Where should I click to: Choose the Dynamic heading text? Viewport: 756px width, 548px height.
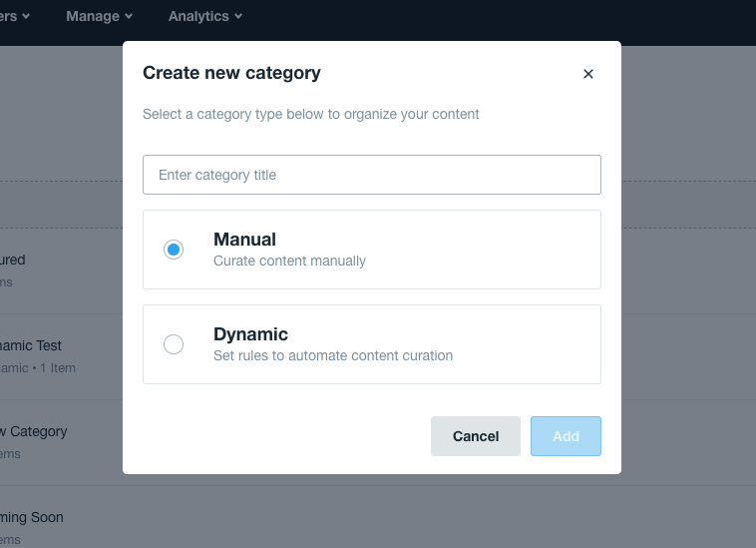(250, 334)
